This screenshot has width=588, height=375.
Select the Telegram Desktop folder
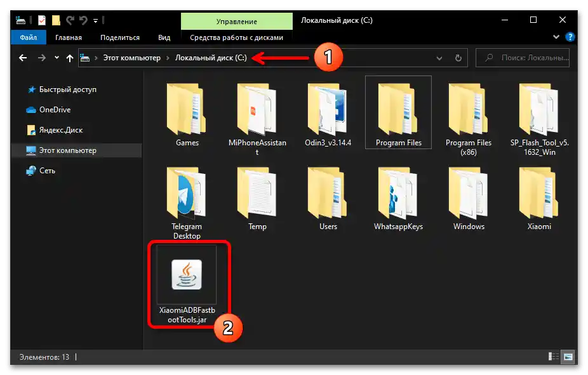187,202
